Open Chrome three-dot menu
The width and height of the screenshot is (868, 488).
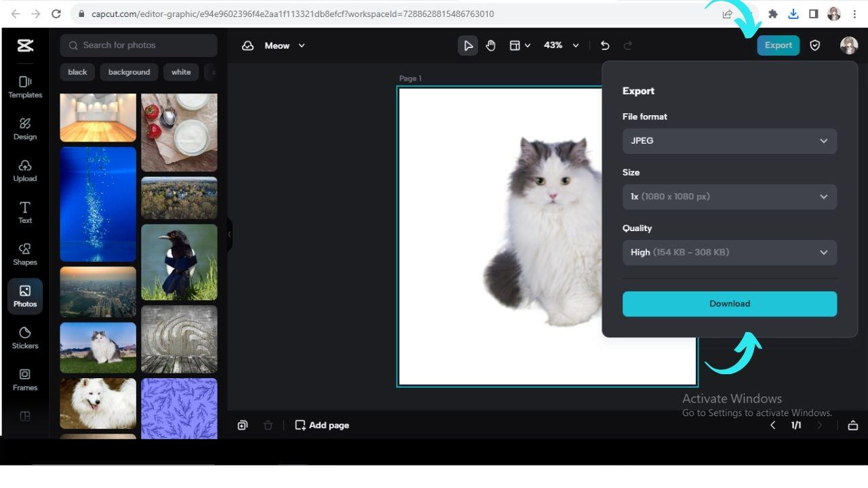(x=854, y=14)
